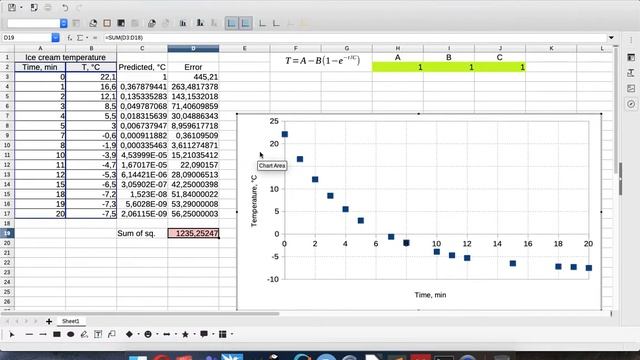The height and width of the screenshot is (360, 640).
Task: Choose the Select arrow drawing tool
Action: tap(12, 334)
